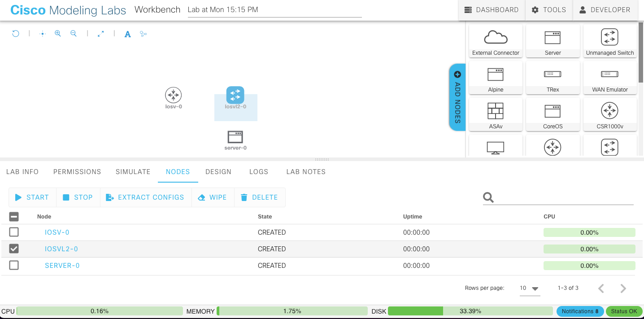
Task: Click the search magnifier icon in Nodes panel
Action: (488, 197)
